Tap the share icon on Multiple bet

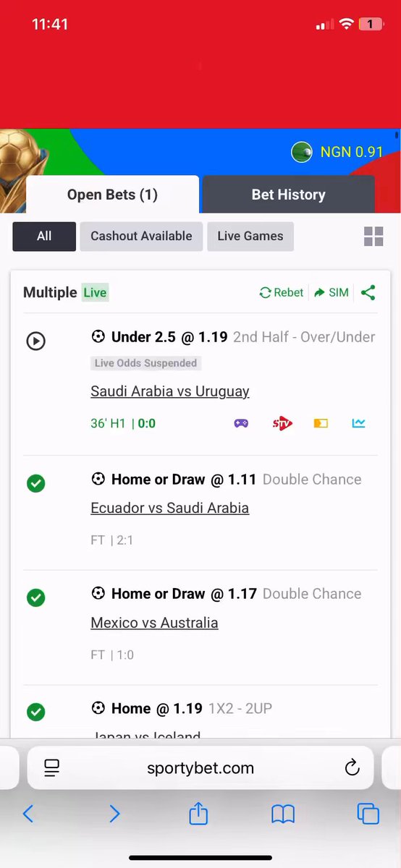point(368,292)
